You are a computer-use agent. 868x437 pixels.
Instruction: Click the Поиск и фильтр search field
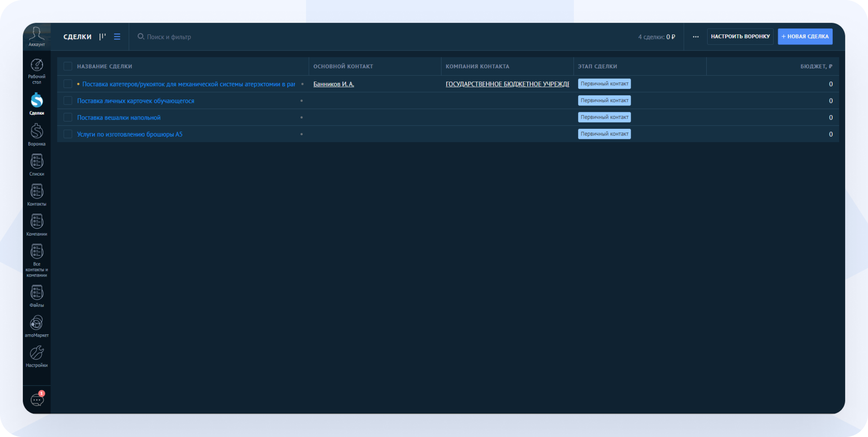[169, 37]
